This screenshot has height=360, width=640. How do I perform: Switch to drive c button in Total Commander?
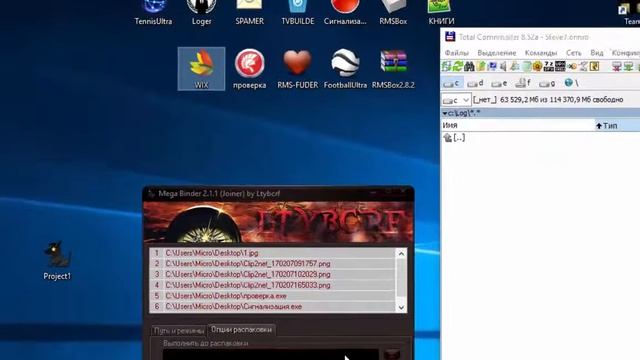pyautogui.click(x=452, y=83)
